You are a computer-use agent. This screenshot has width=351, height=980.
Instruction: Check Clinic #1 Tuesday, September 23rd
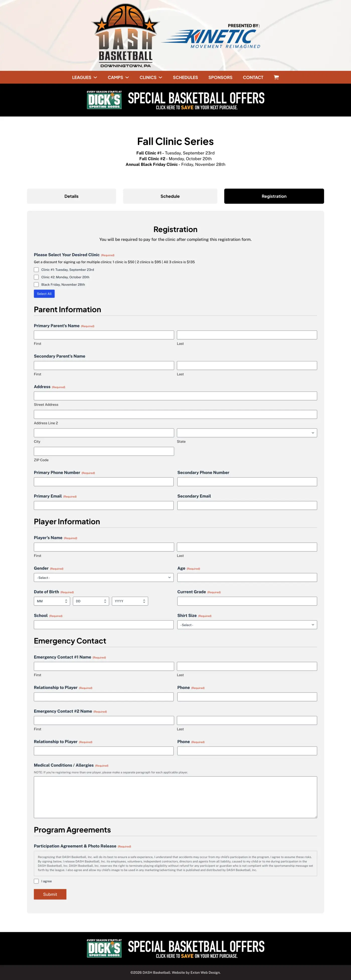pyautogui.click(x=37, y=270)
